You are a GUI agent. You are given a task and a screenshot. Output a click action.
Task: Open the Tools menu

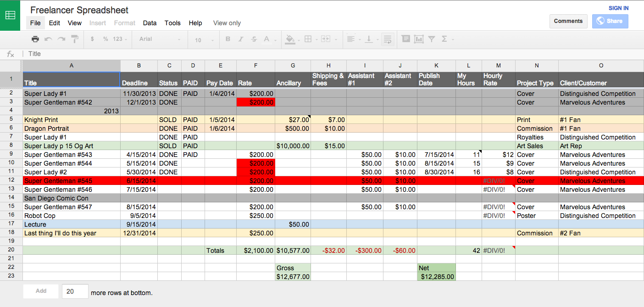[x=172, y=23]
